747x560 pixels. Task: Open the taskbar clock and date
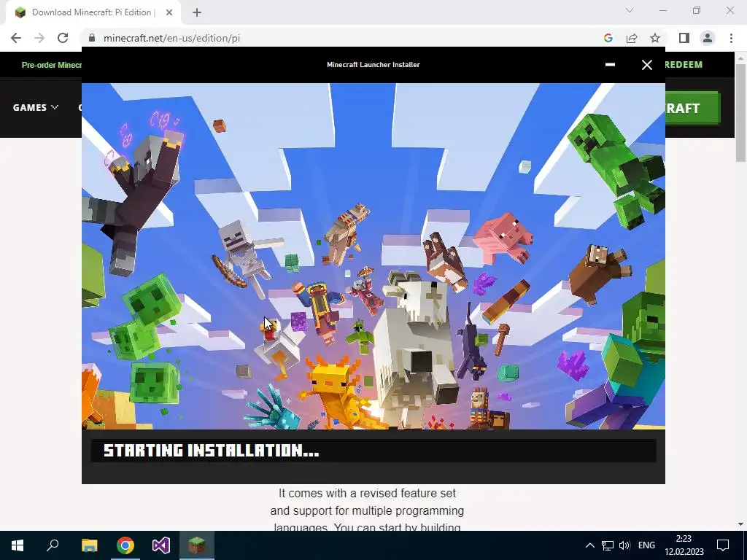coord(684,545)
